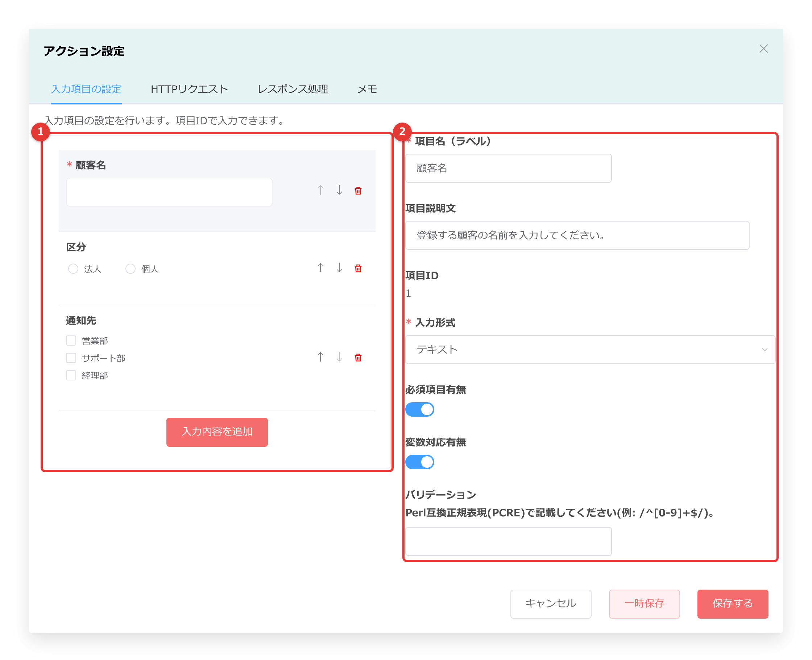Click the 一時保存 button
812x660 pixels.
[x=644, y=604]
